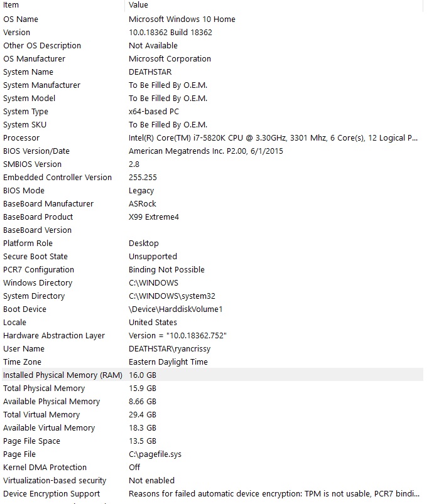Select the X99 Extreme4 baseboard product
This screenshot has height=504, width=439.
(x=154, y=217)
